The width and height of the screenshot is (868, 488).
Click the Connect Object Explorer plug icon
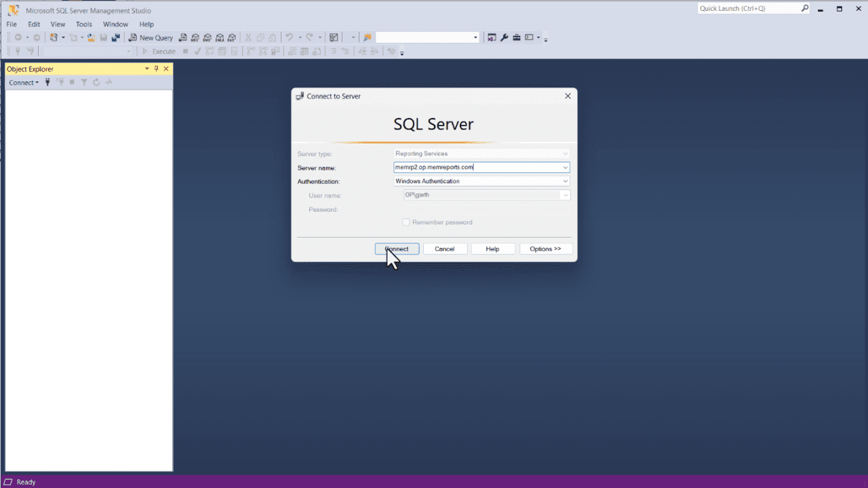click(47, 82)
